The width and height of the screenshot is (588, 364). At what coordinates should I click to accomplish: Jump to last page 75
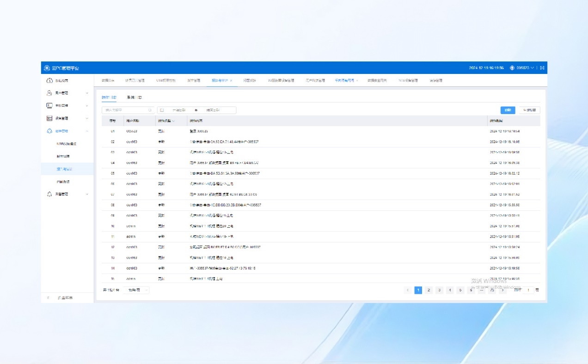[x=492, y=290]
